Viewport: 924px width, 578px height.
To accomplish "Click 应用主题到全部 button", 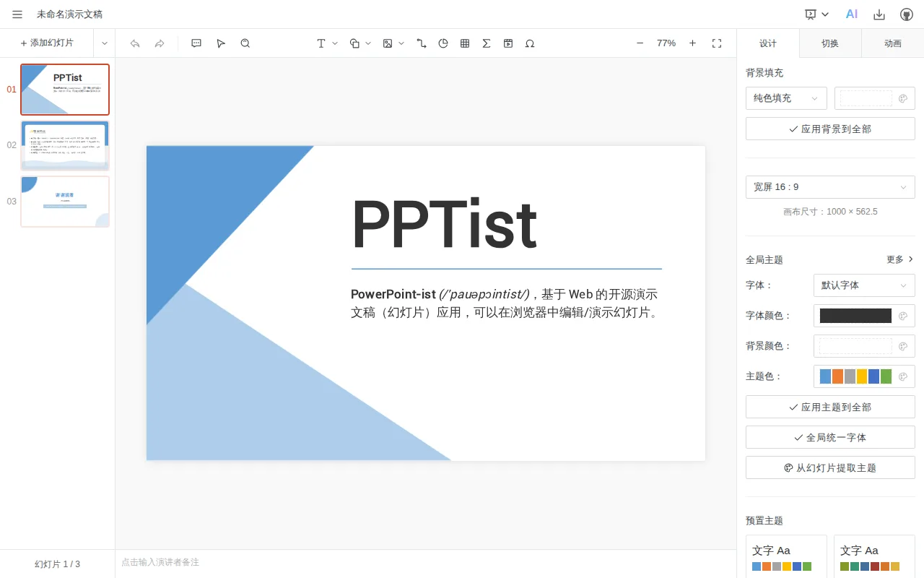I will click(830, 407).
